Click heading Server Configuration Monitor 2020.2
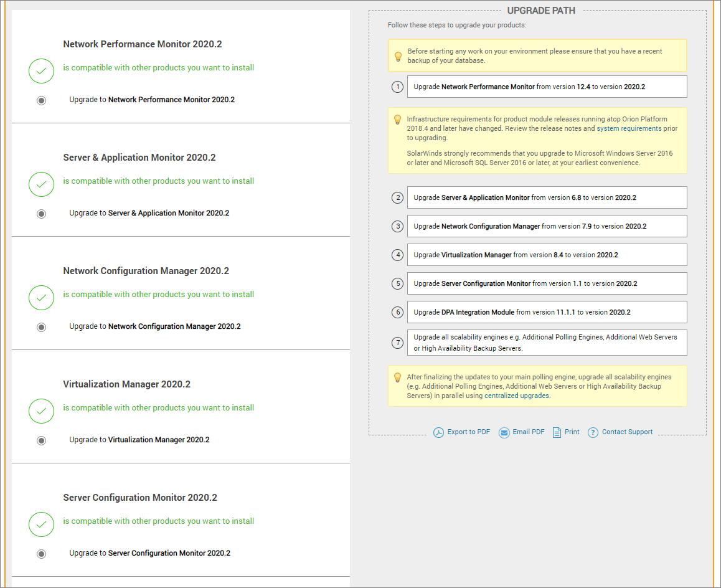721x588 pixels. [140, 498]
